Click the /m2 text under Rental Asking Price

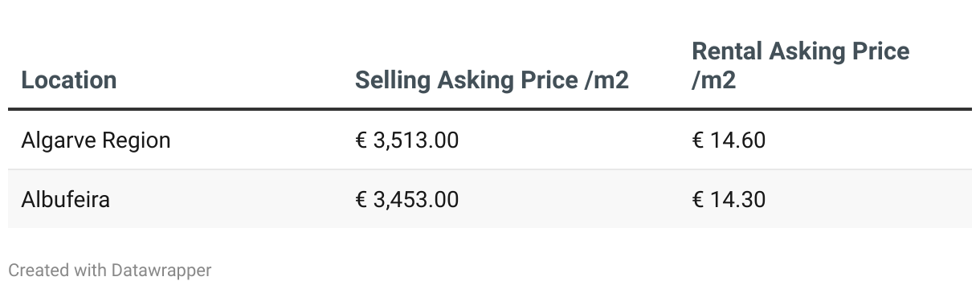point(714,80)
